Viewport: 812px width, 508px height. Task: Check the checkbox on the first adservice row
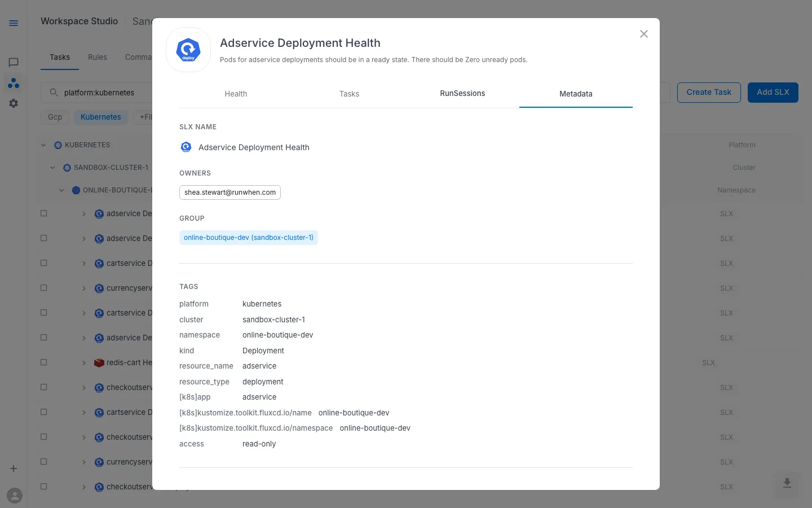click(44, 213)
